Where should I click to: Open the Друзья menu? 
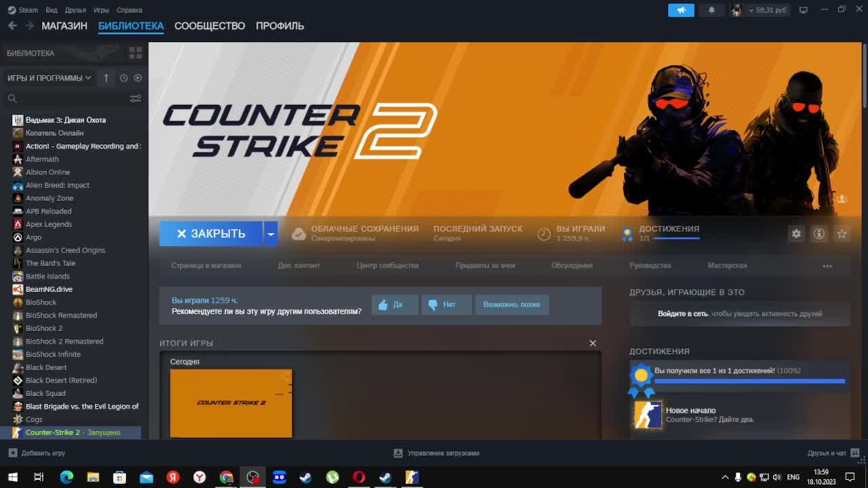pyautogui.click(x=75, y=10)
